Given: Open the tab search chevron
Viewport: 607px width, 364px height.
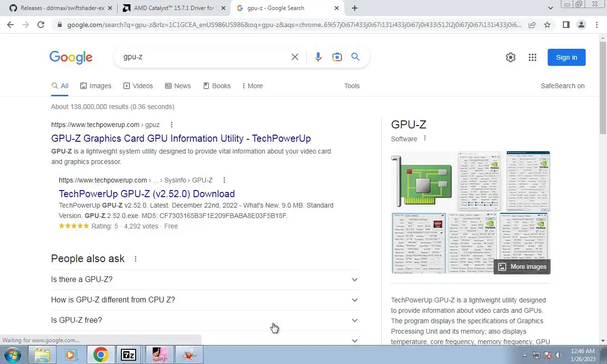Looking at the screenshot, I should pos(551,8).
